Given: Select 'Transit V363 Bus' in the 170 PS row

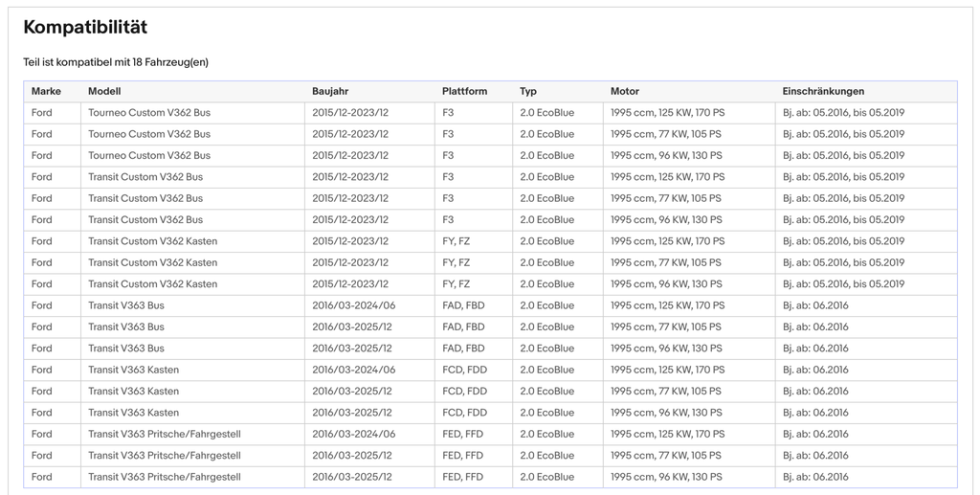Looking at the screenshot, I should [x=126, y=305].
